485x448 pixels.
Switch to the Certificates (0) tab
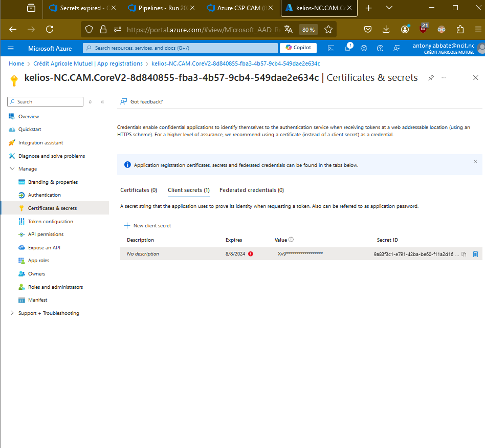(x=139, y=190)
